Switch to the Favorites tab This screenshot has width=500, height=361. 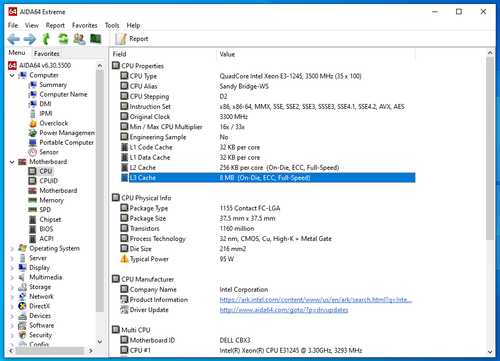pos(47,53)
